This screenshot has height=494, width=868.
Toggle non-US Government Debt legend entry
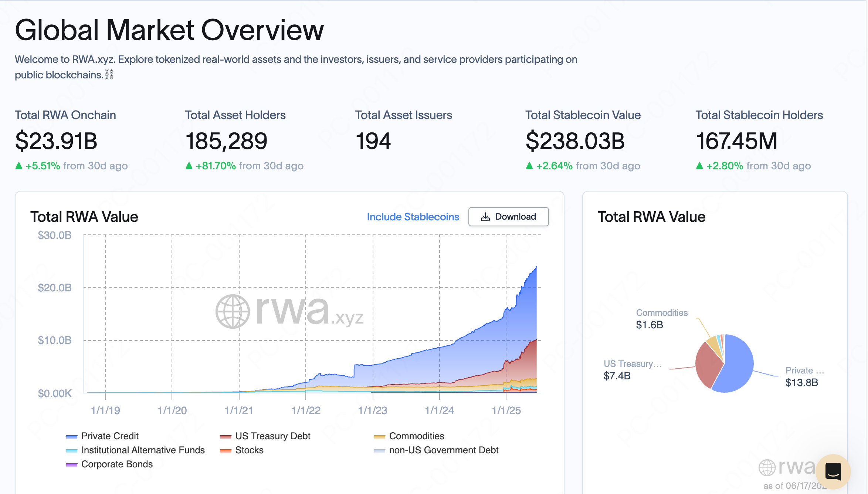443,450
